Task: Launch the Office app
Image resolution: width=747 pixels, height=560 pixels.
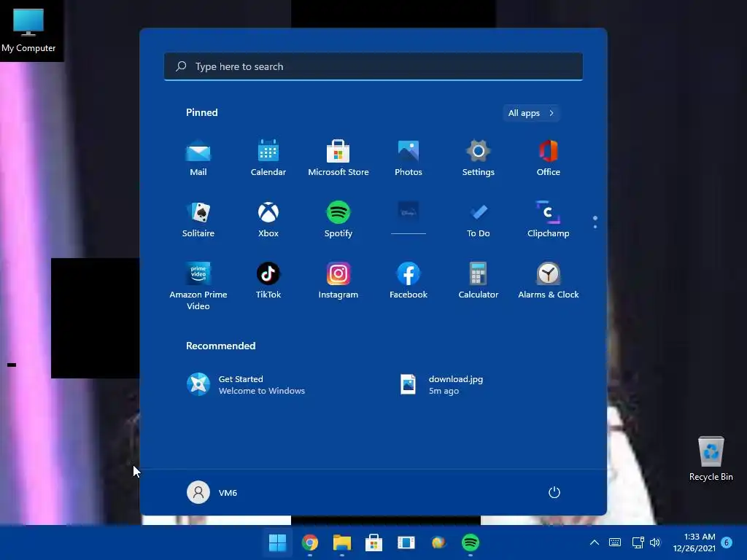Action: click(x=549, y=158)
